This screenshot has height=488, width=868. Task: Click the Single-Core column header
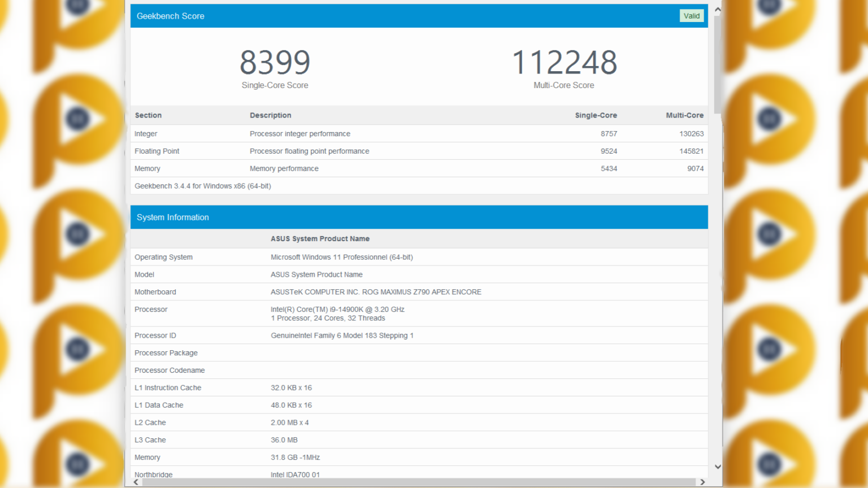(596, 115)
